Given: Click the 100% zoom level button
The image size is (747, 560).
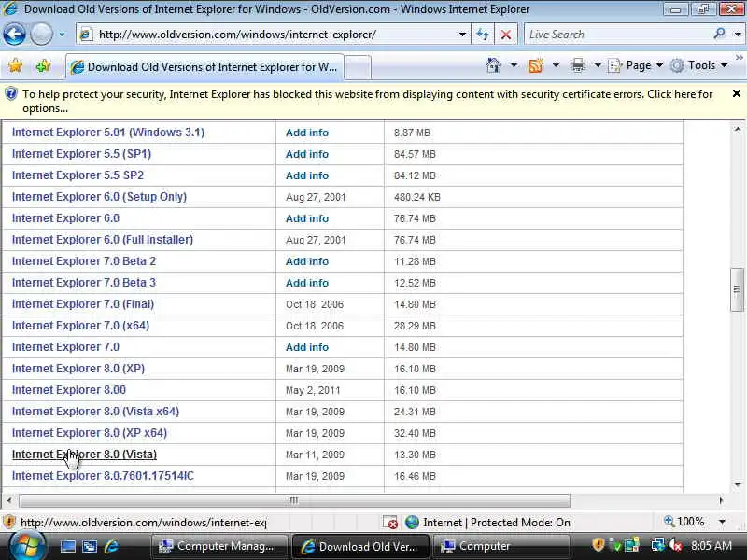Looking at the screenshot, I should pos(684,522).
